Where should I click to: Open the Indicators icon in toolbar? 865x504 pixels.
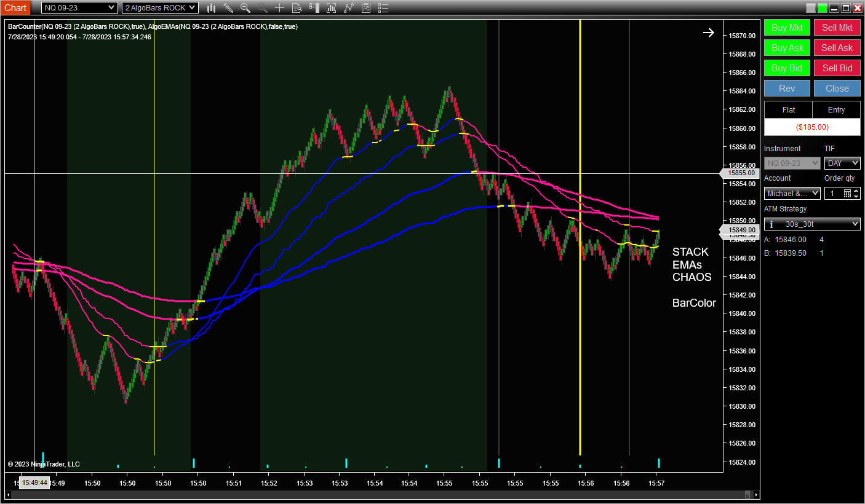click(x=332, y=8)
